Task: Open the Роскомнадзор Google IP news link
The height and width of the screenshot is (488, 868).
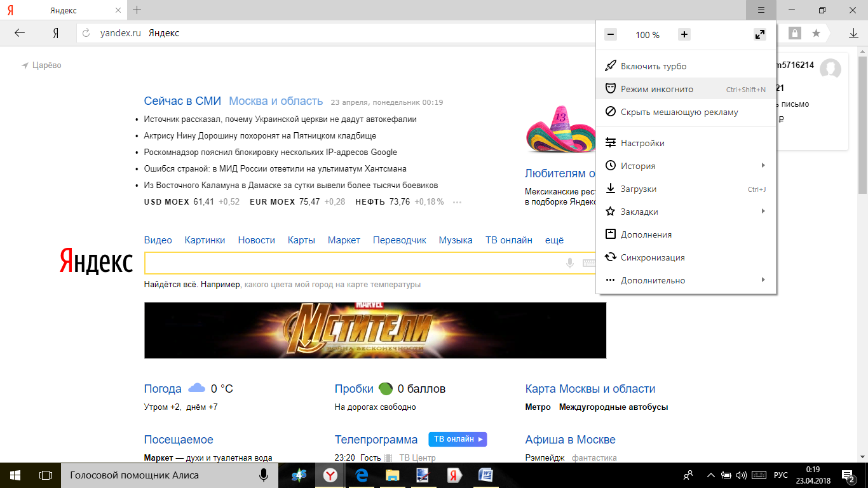Action: tap(271, 152)
